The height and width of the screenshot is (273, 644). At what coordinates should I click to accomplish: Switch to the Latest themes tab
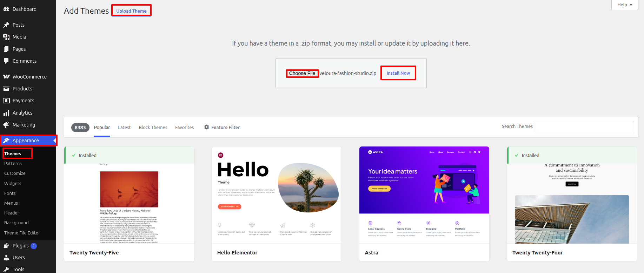pos(124,128)
